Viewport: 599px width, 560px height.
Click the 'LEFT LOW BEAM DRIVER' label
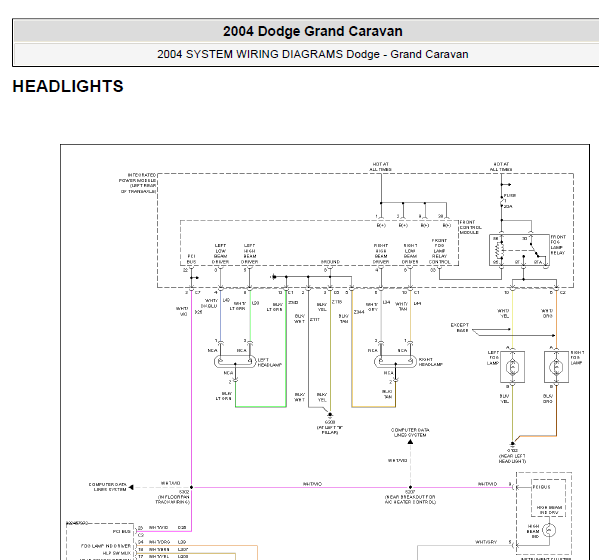220,254
